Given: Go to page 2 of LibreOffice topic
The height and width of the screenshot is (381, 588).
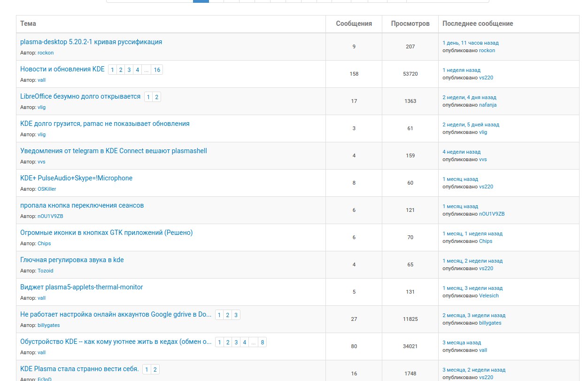Looking at the screenshot, I should (157, 97).
